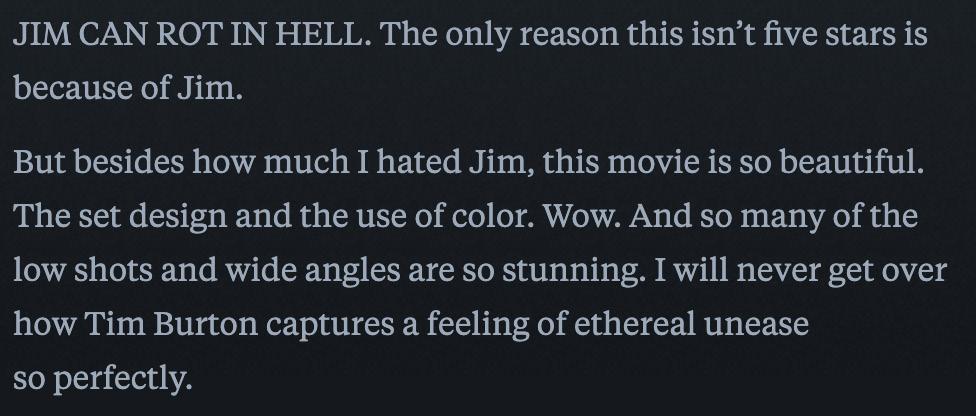Click the phrase 'low shots'
The height and width of the screenshot is (416, 976).
[x=83, y=271]
